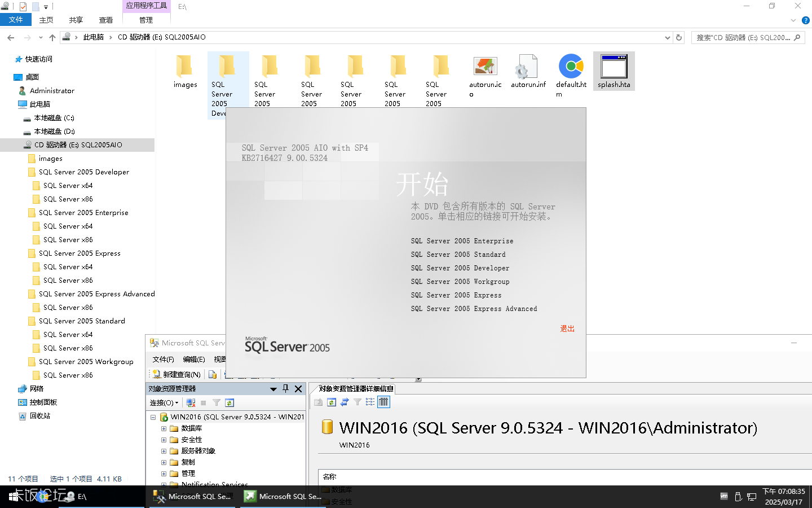Open the filter icon in the details pane toolbar

(x=358, y=402)
